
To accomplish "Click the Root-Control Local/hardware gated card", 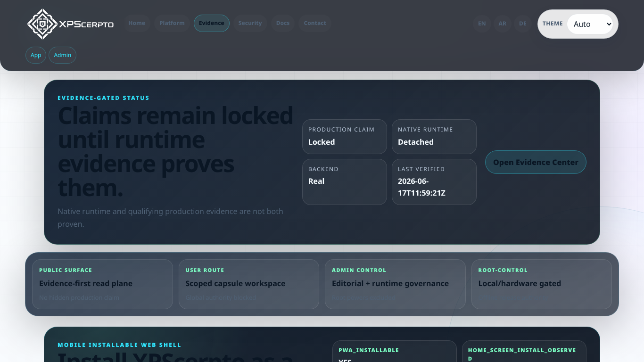I will pyautogui.click(x=542, y=284).
